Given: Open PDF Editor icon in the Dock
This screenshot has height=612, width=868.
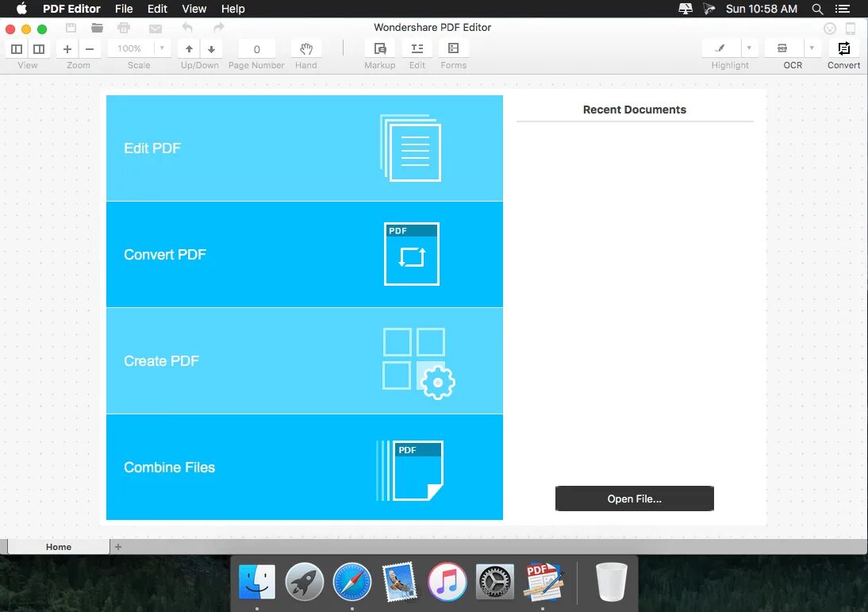Looking at the screenshot, I should click(543, 582).
